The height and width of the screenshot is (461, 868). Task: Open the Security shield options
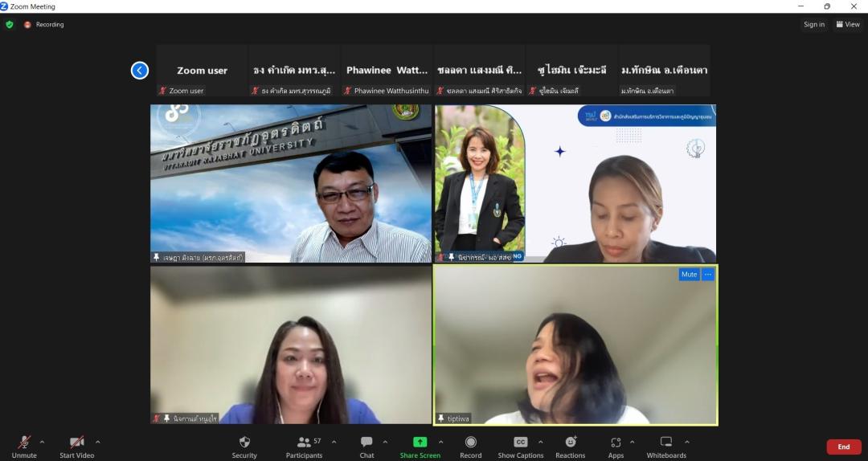pyautogui.click(x=244, y=447)
